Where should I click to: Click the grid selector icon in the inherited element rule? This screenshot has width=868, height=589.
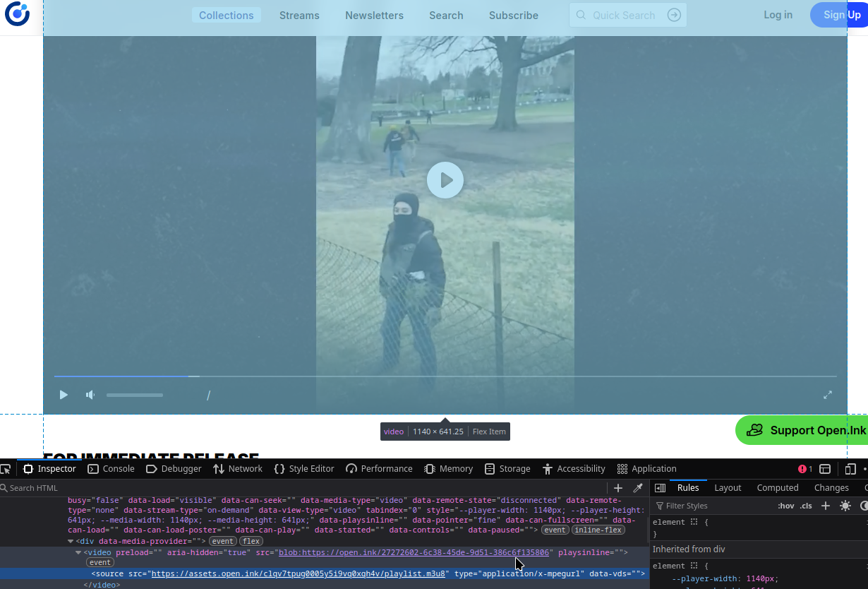[x=694, y=566]
